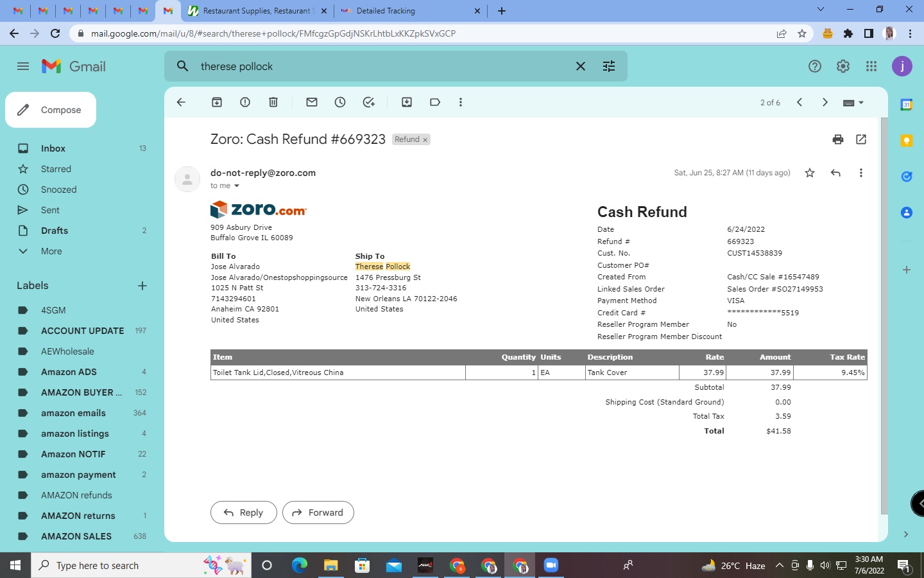Viewport: 924px width, 578px height.
Task: Select the ACCOUNT UPDATE label
Action: click(x=82, y=331)
